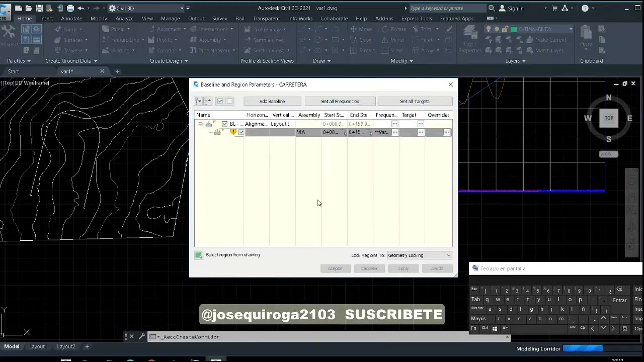This screenshot has width=644, height=362.
Task: Click the Apply button in dialog
Action: [403, 268]
